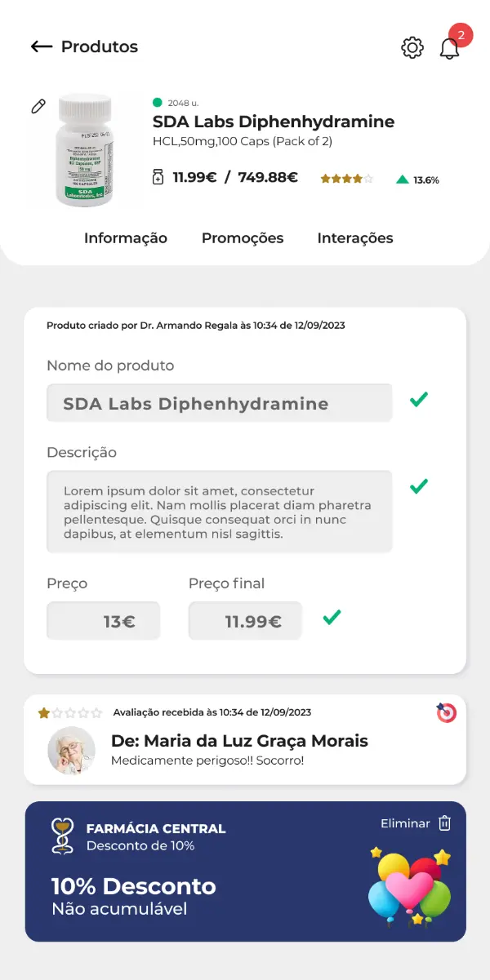Click the Nome do produto input field
490x980 pixels.
pyautogui.click(x=219, y=403)
